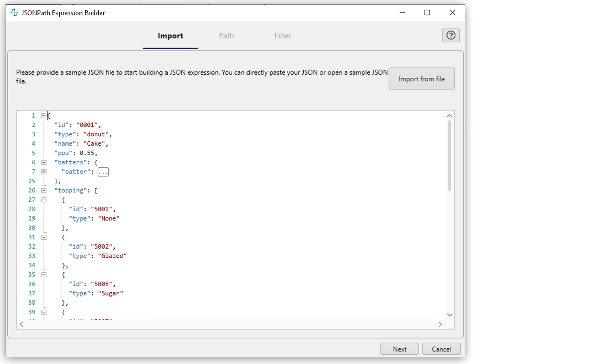Viewport: 596px width, 364px height.
Task: Expand the batter array on line 7
Action: coord(44,172)
